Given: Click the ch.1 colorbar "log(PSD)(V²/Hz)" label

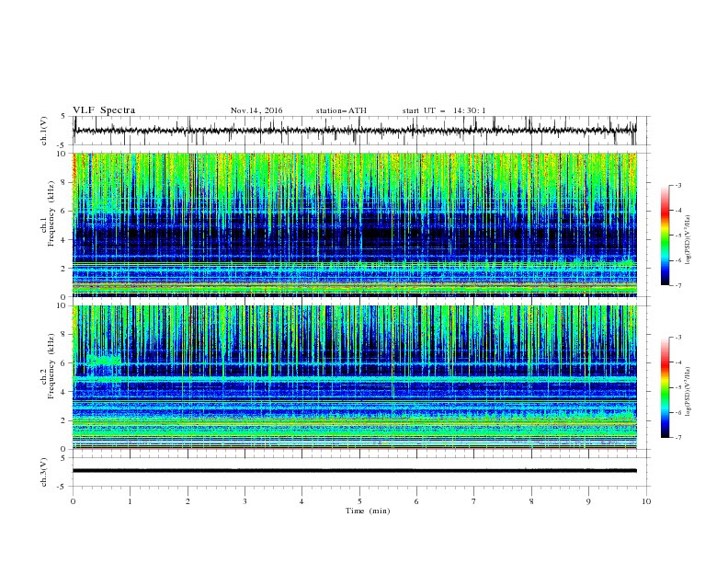Looking at the screenshot, I should click(x=688, y=240).
